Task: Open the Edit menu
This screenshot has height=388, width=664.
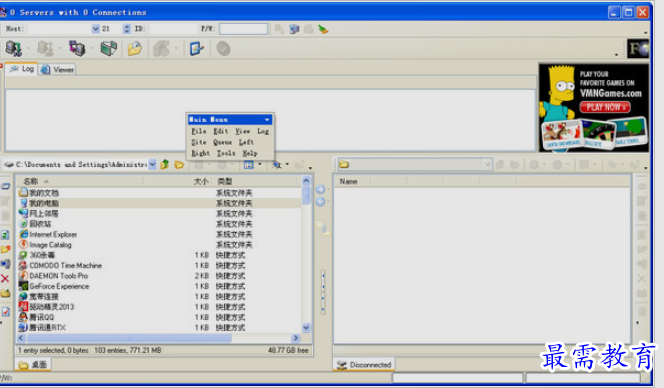Action: (x=221, y=131)
